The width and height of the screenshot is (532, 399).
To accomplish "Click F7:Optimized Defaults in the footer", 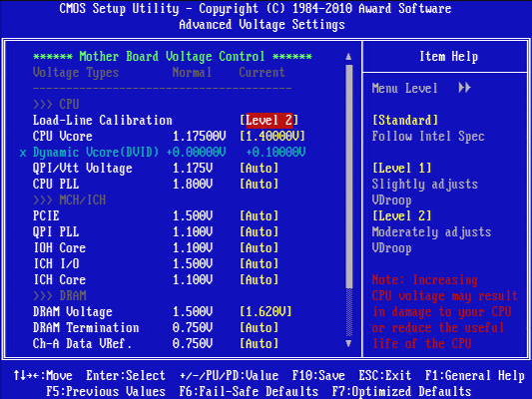I will tap(401, 392).
